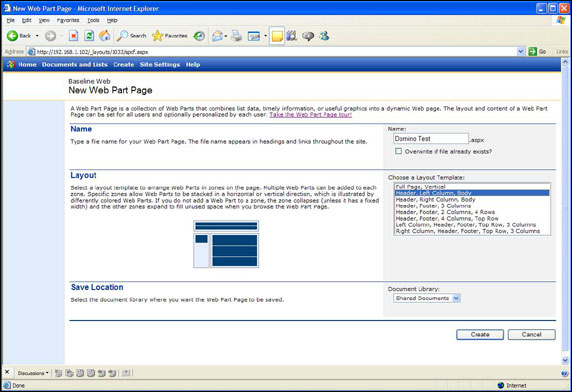Select Header, Footer, 4 Columns, Top Row layout
The width and height of the screenshot is (572, 392).
click(x=472, y=218)
